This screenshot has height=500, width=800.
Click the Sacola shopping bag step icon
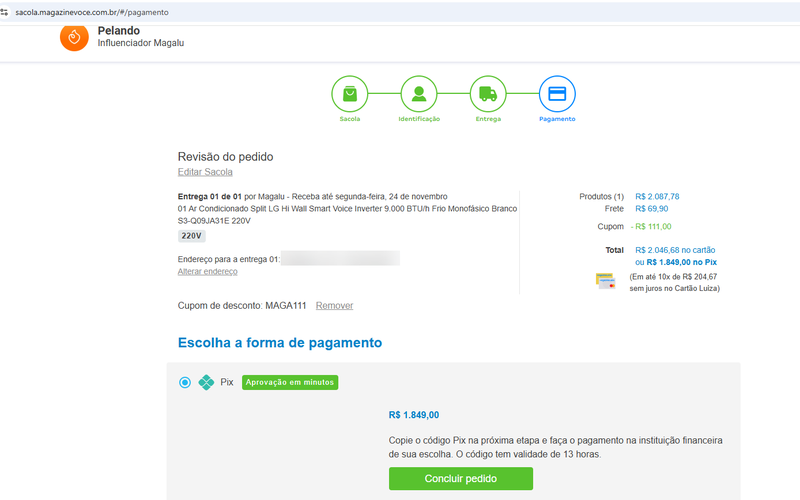(350, 94)
